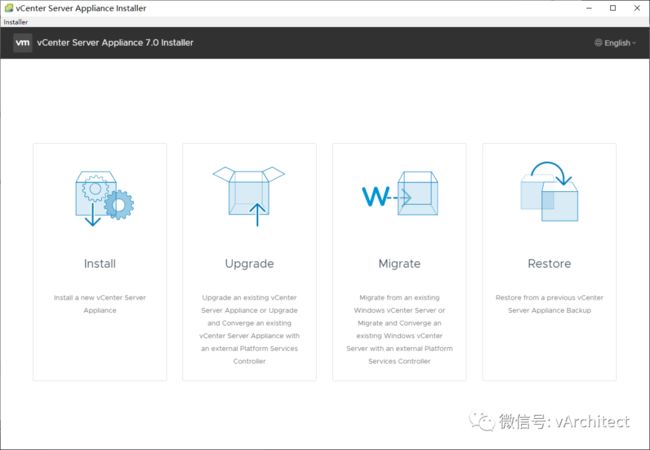The image size is (650, 450).
Task: Click 'Restore from a previous vCenter' description
Action: click(x=549, y=304)
